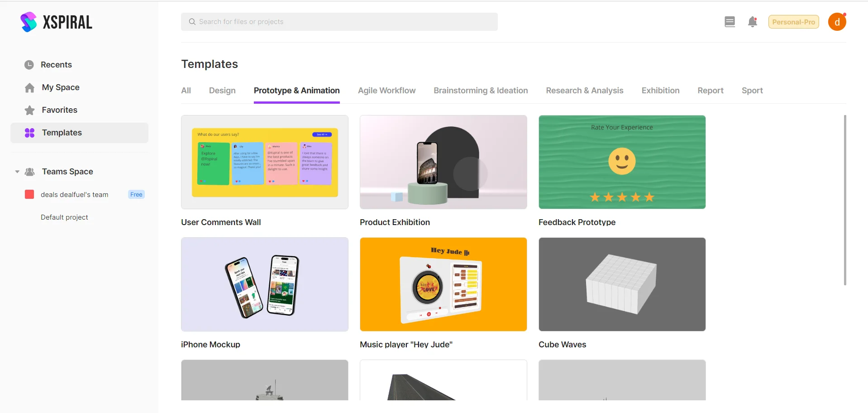
Task: Select the Prototype & Animation tab
Action: coord(296,91)
